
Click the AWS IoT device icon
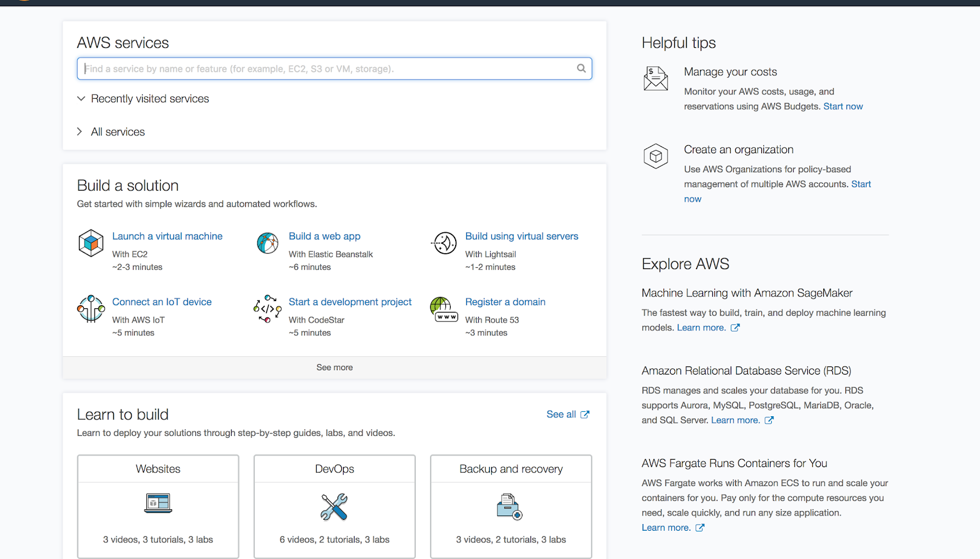click(91, 308)
